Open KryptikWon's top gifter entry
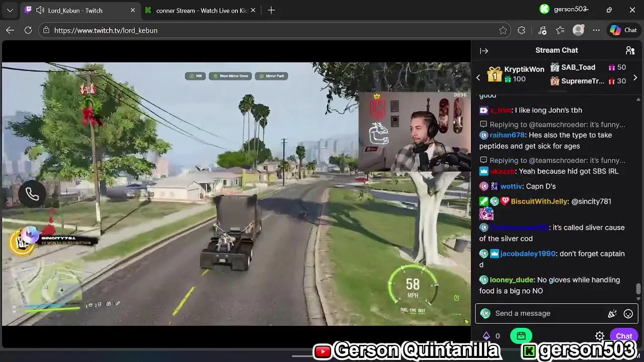Screen dimensions: 644x362 [x=516, y=74]
